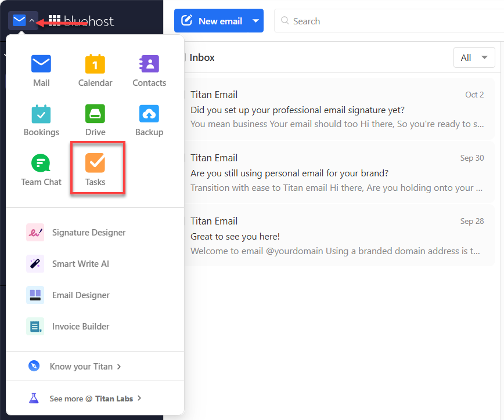
Task: Expand the New email dropdown arrow
Action: click(256, 21)
